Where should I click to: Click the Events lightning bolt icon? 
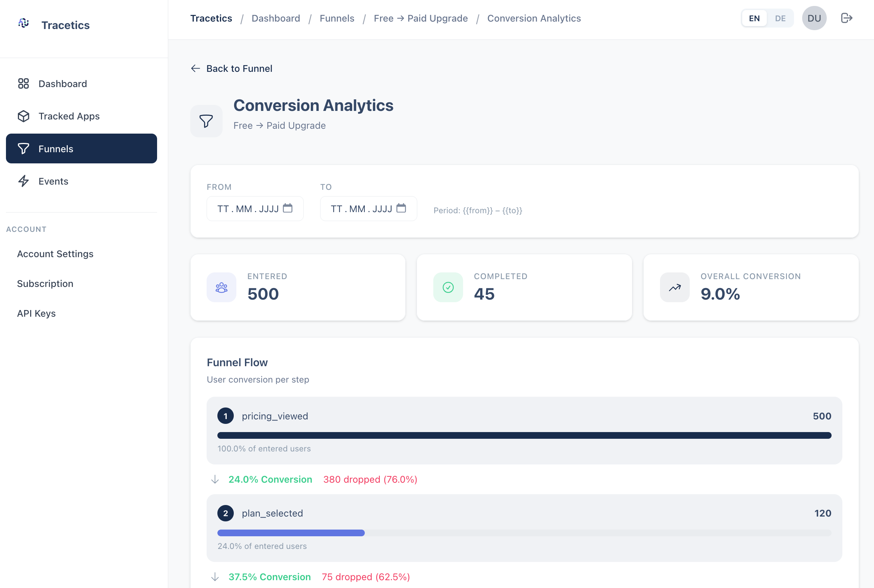coord(23,181)
